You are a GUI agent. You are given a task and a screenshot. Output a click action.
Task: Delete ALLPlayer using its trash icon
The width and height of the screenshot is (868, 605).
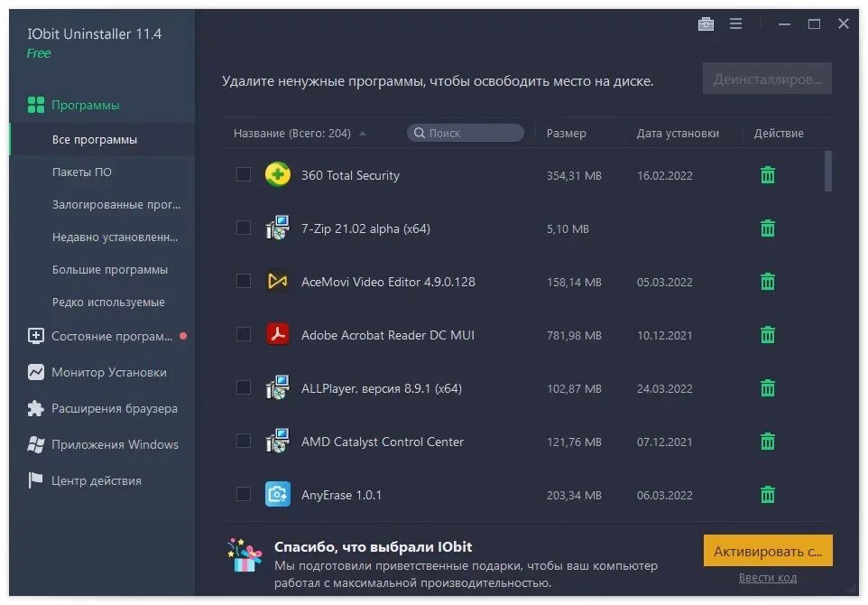click(768, 387)
